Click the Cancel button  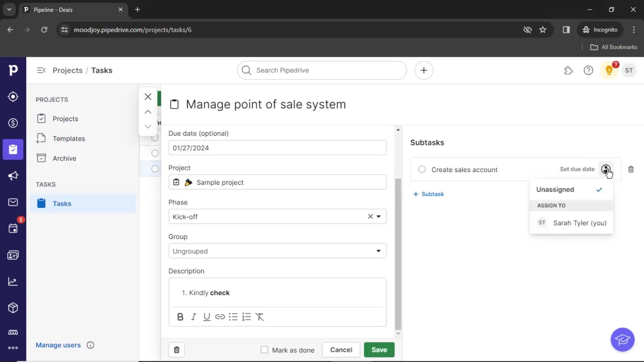[x=340, y=350]
